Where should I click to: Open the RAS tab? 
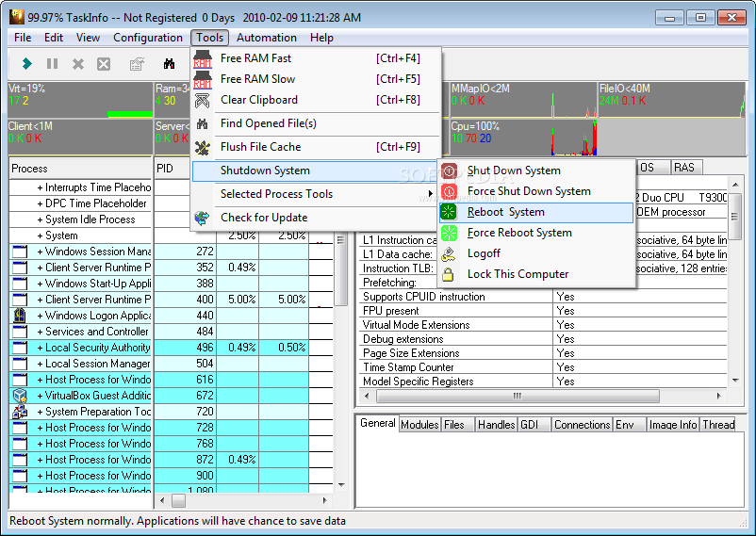(x=684, y=168)
